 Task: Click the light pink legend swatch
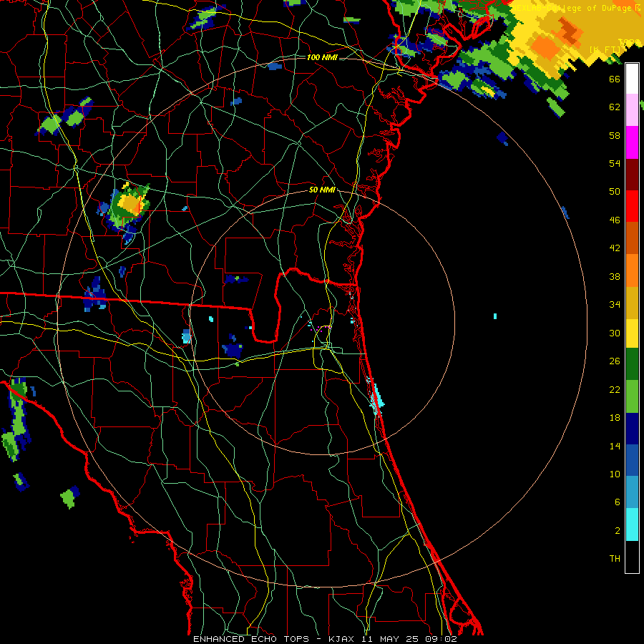point(632,110)
